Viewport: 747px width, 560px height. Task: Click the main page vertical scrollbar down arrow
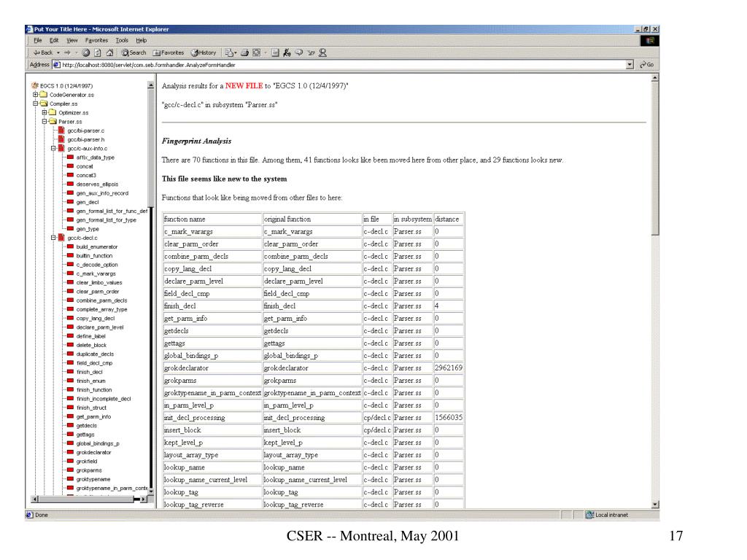655,505
